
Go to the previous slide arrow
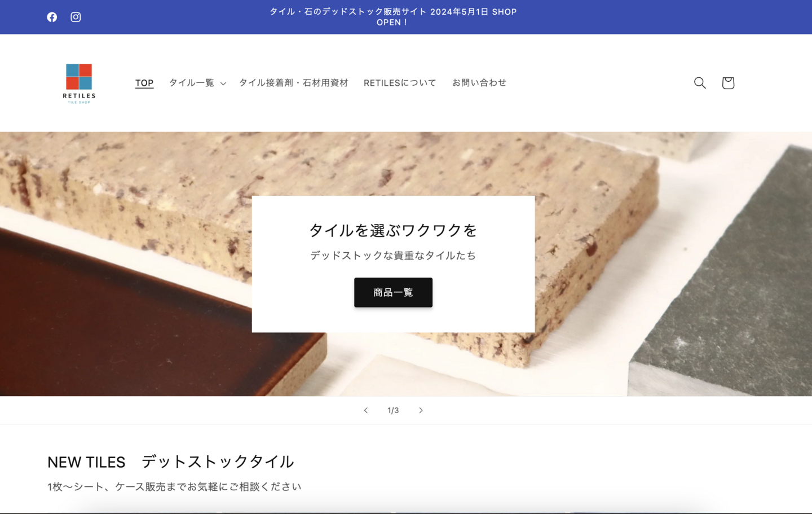(x=366, y=410)
